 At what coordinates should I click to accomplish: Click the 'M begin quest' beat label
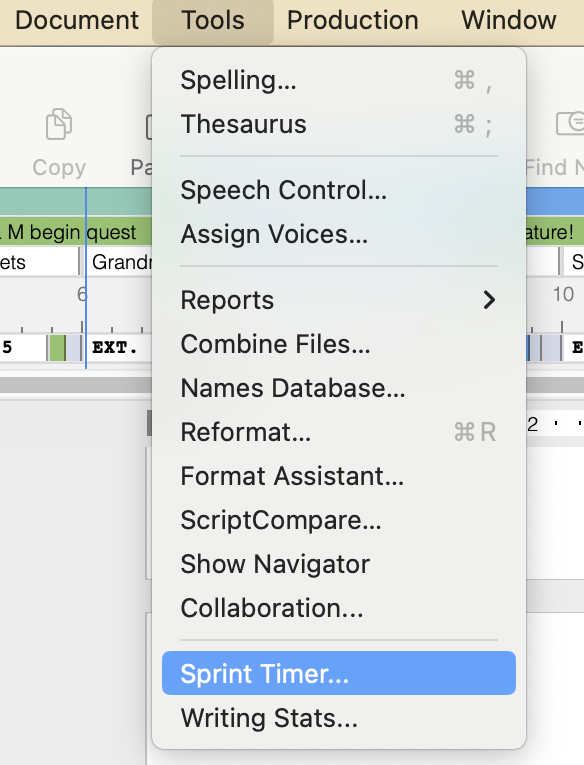(x=71, y=232)
